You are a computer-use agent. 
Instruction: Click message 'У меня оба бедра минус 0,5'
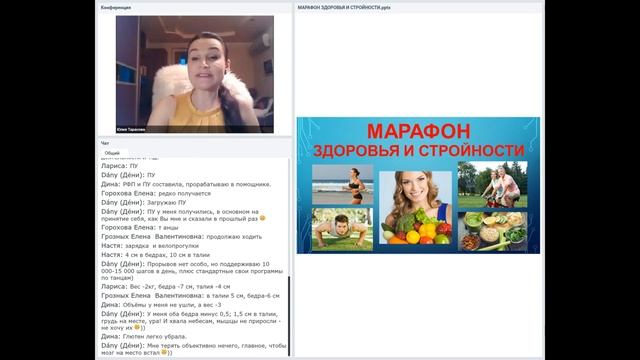click(191, 321)
